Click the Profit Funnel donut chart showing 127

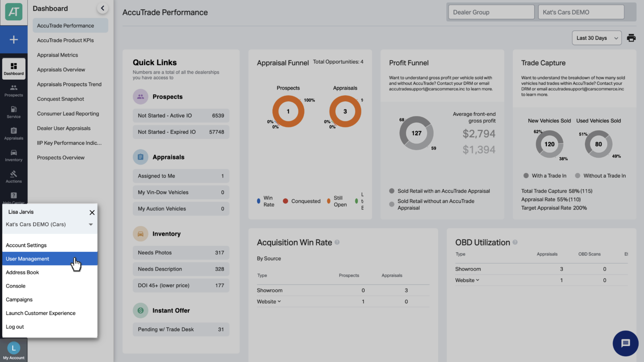tap(416, 133)
